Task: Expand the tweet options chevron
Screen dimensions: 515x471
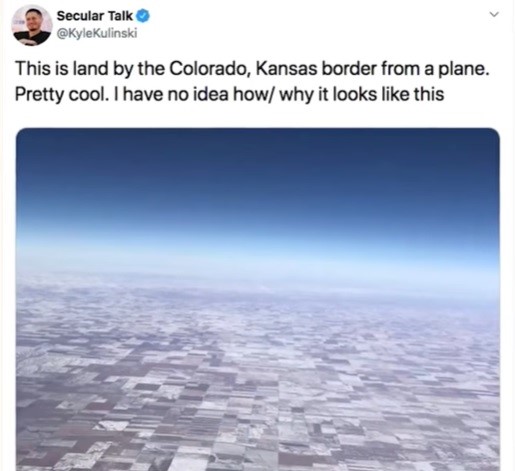Action: point(494,14)
